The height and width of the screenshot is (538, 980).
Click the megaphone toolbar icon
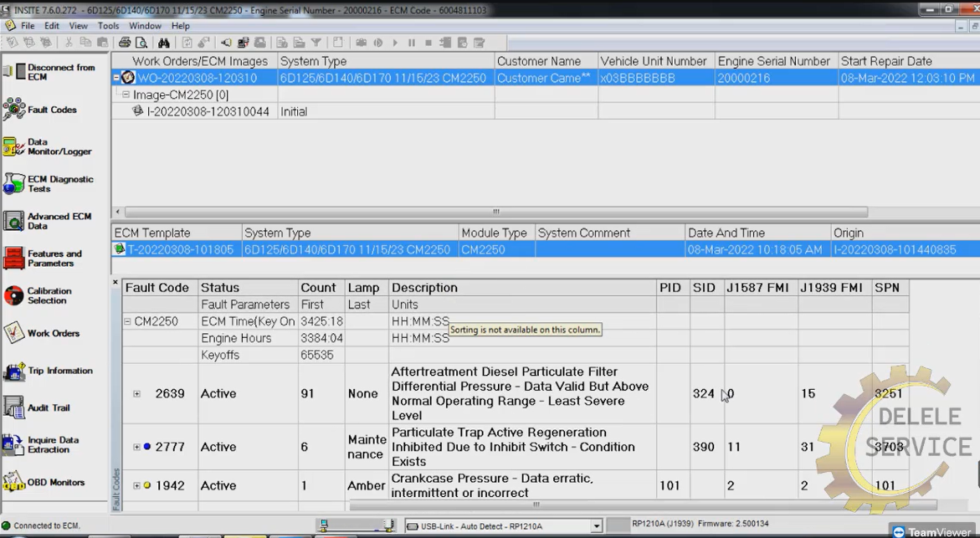(226, 43)
